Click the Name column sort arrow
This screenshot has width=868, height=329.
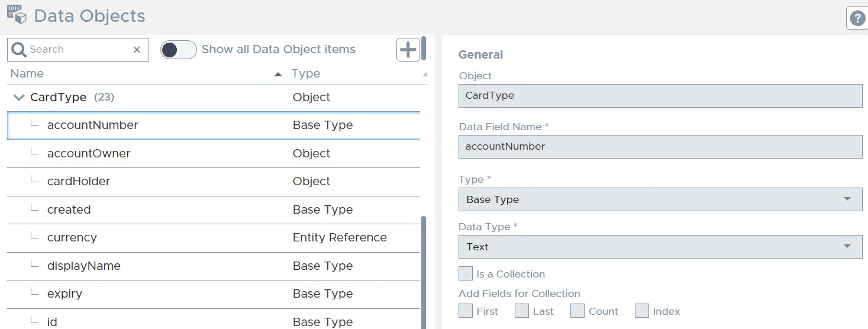tap(278, 74)
